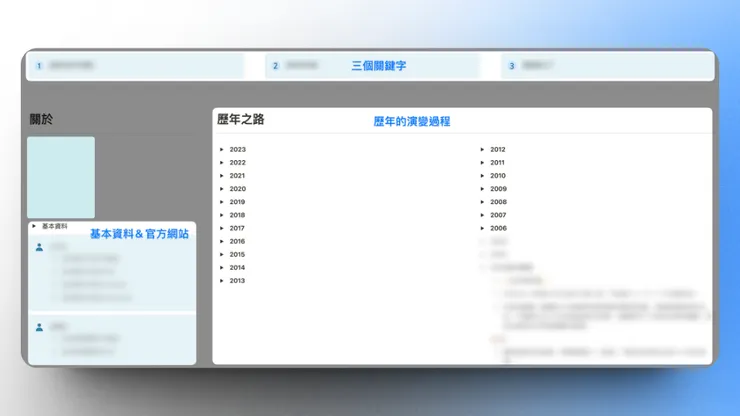
Task: Click the 關於 heading
Action: (x=41, y=119)
